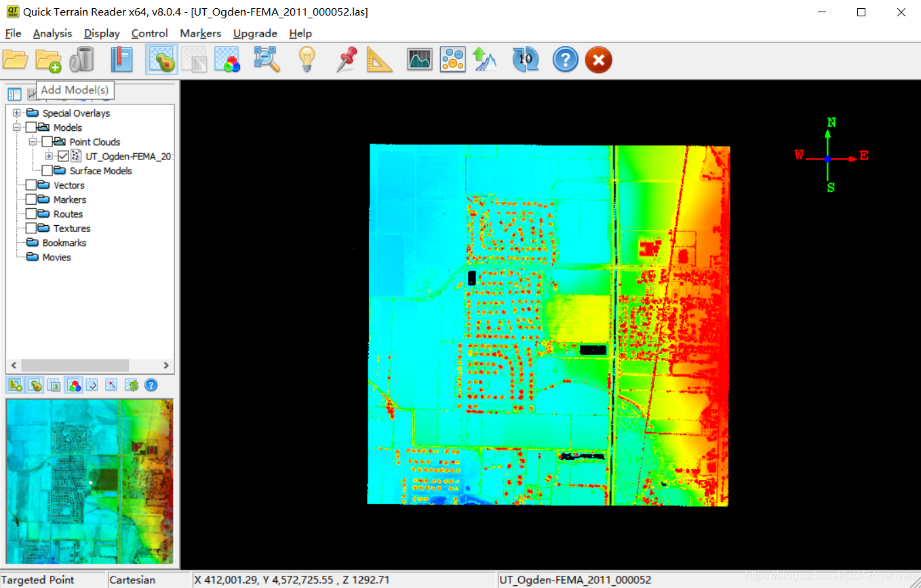Click the overview red-dot marker icon

coord(112,385)
